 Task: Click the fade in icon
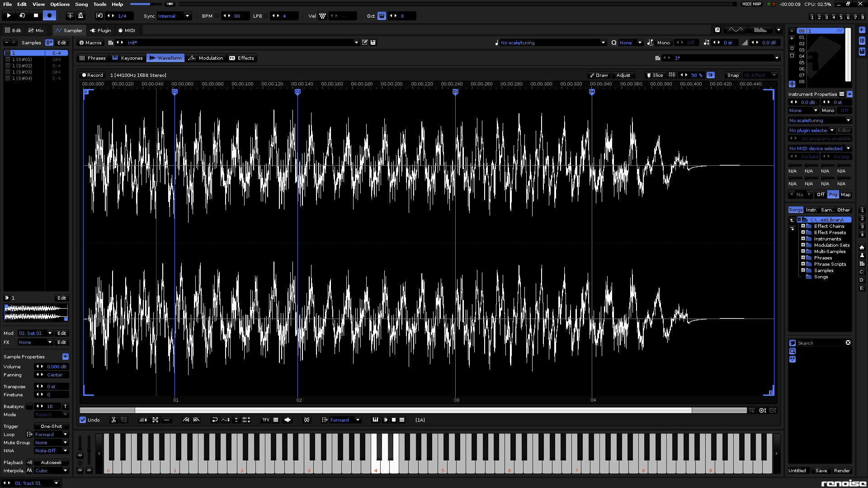pyautogui.click(x=186, y=420)
